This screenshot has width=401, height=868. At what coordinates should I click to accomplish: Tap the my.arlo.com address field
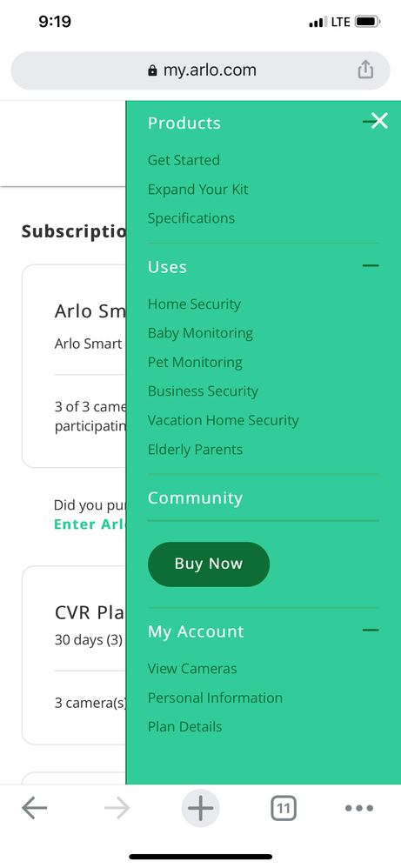pyautogui.click(x=200, y=70)
